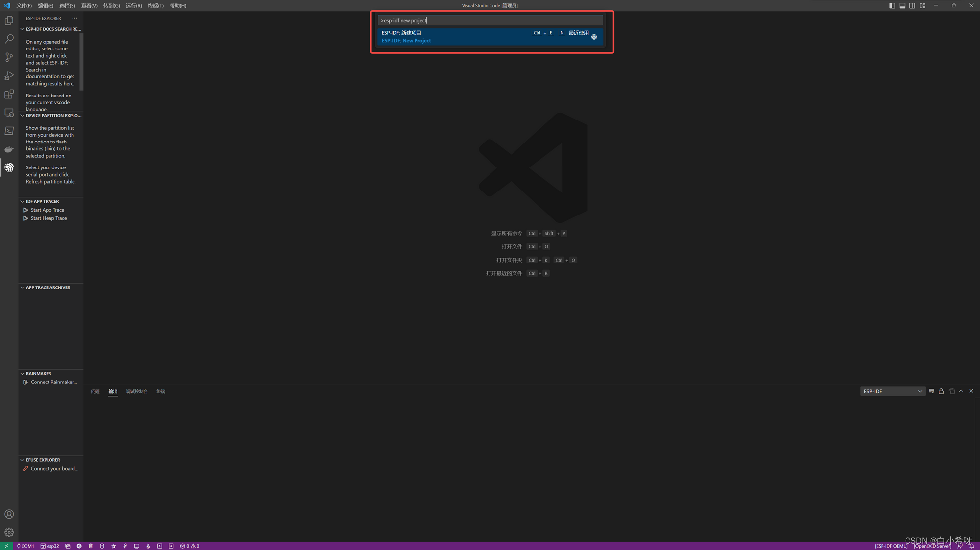Screen dimensions: 980x550
Task: Click the [ESP-IDF QEMU] status bar entry
Action: [891, 546]
